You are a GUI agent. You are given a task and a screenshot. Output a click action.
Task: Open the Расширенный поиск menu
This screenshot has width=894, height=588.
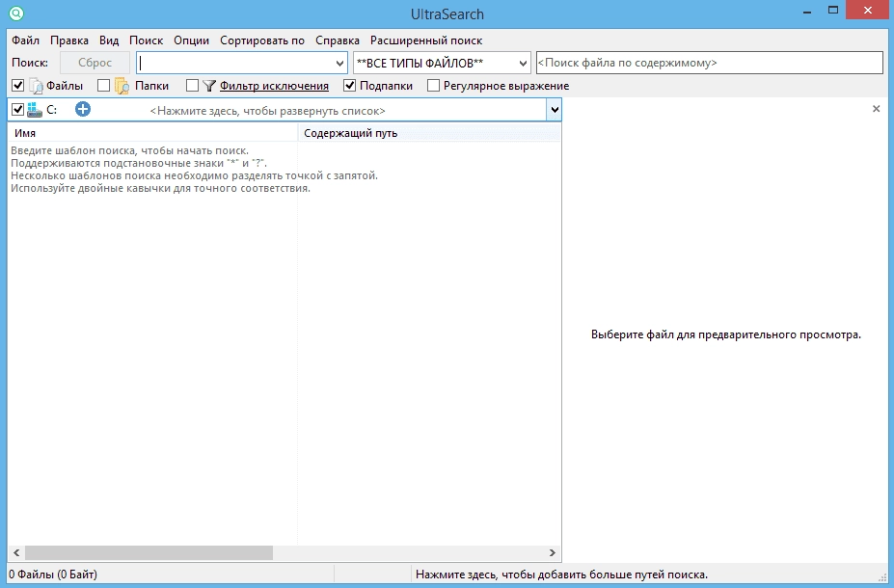tap(426, 40)
